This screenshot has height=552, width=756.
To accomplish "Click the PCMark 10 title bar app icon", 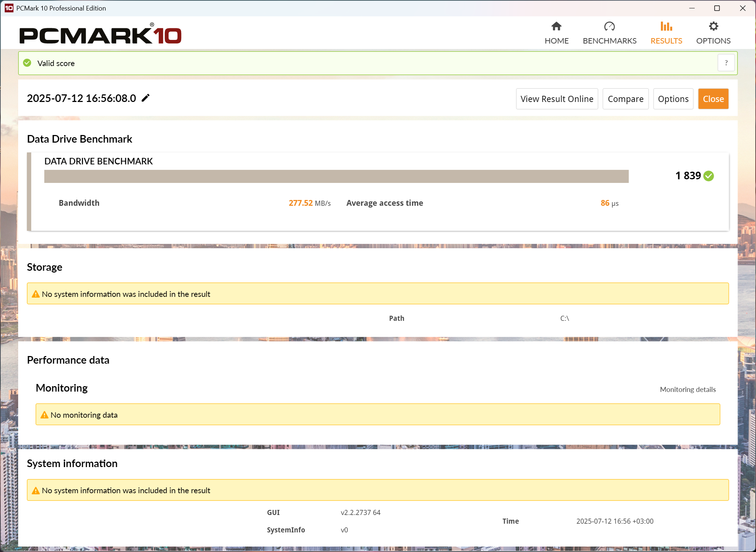I will [9, 8].
